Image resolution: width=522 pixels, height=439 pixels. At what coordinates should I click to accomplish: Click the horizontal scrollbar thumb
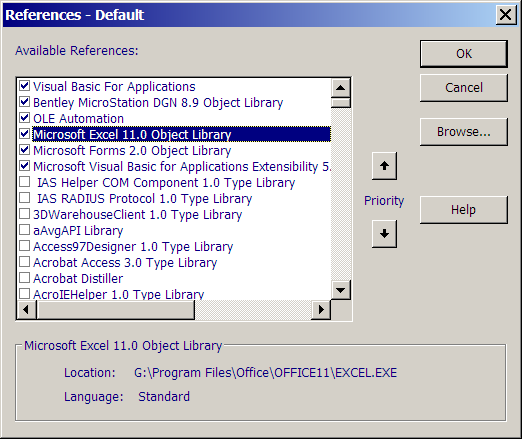(115, 310)
